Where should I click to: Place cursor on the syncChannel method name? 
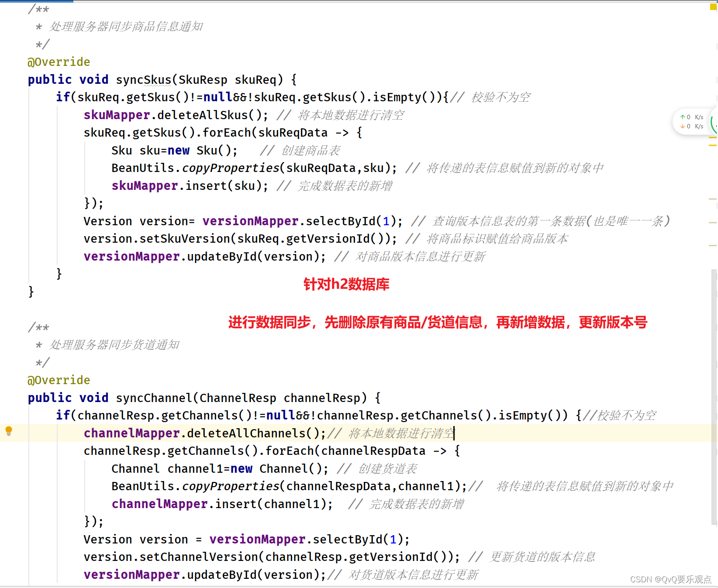154,398
